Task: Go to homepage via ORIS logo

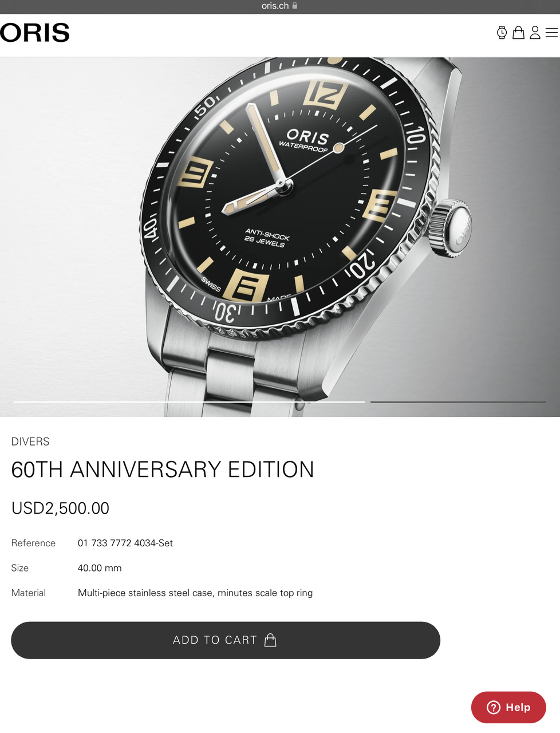Action: [34, 33]
